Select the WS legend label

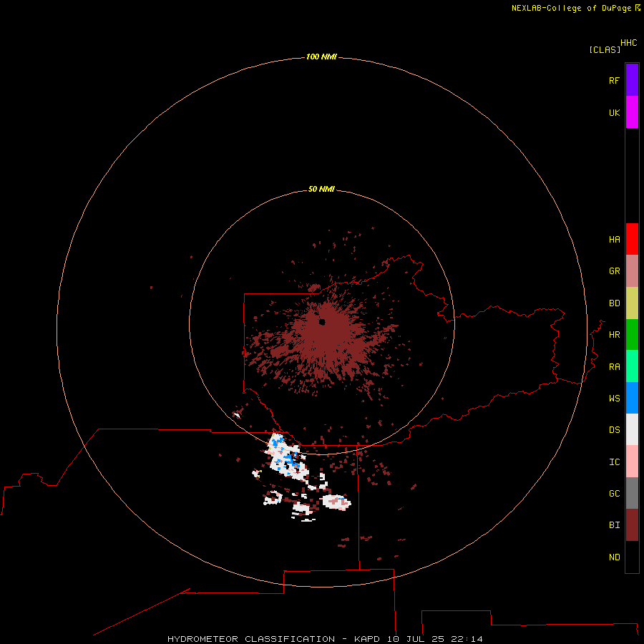coord(614,399)
